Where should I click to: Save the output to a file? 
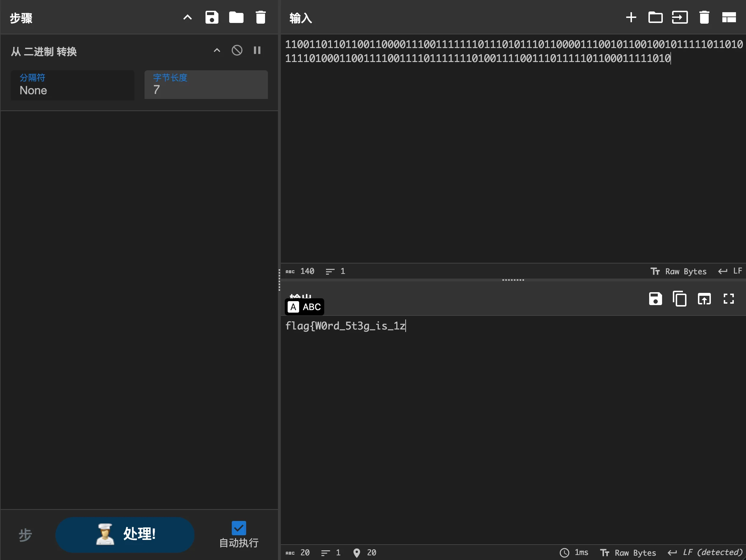point(655,299)
